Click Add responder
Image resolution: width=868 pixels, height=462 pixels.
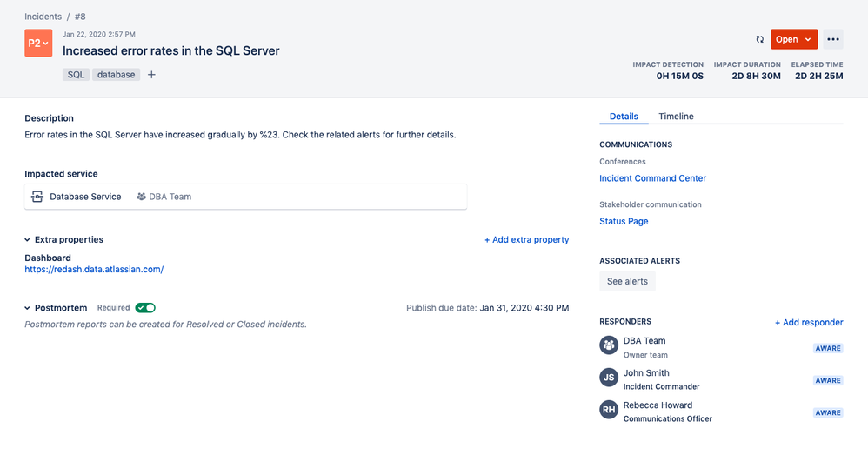809,323
